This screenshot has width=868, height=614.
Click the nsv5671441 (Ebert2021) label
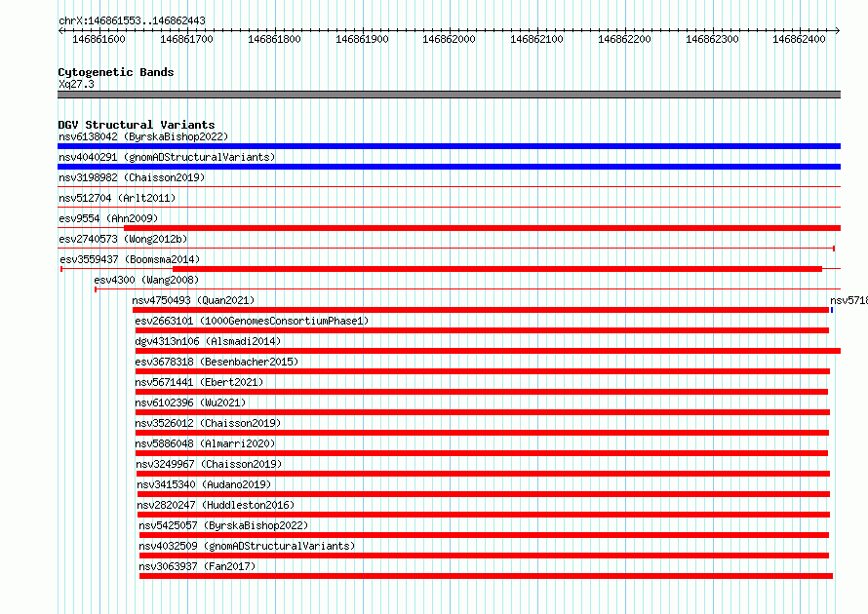coord(199,382)
